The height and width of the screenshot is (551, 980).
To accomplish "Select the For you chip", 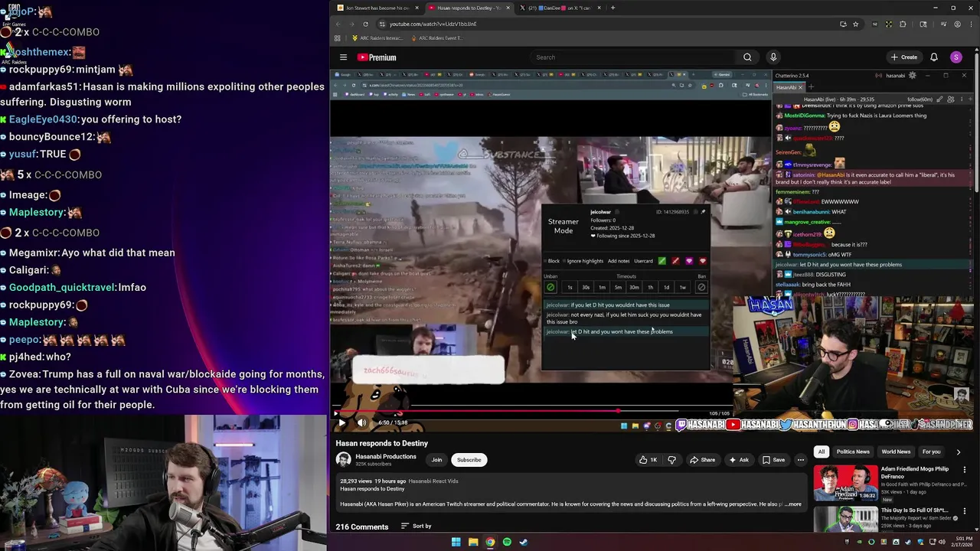I will [931, 452].
